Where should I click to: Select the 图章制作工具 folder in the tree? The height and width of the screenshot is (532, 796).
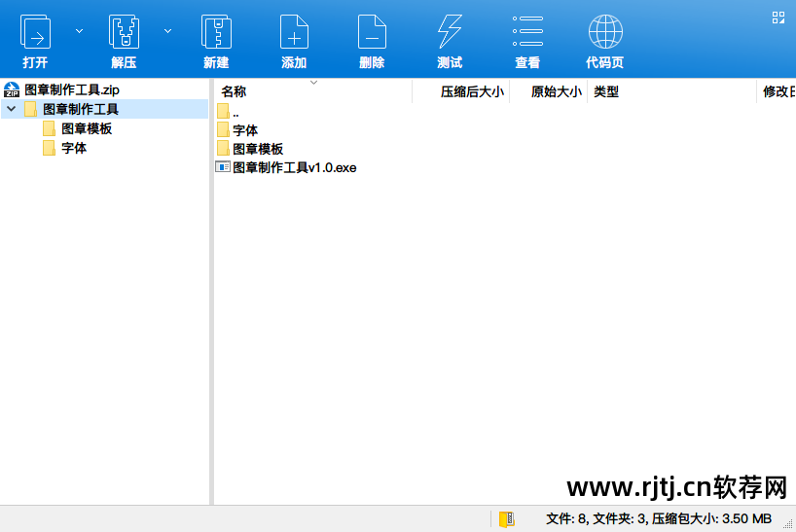tap(80, 109)
